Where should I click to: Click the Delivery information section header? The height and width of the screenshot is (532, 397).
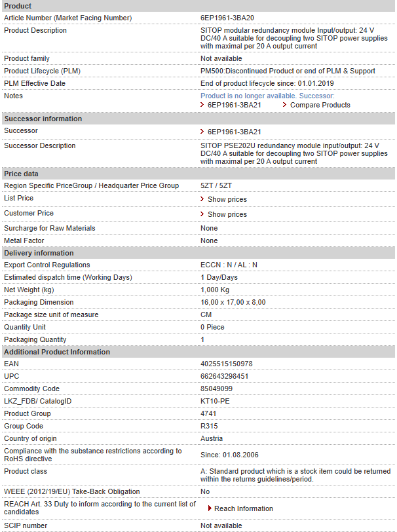point(39,253)
